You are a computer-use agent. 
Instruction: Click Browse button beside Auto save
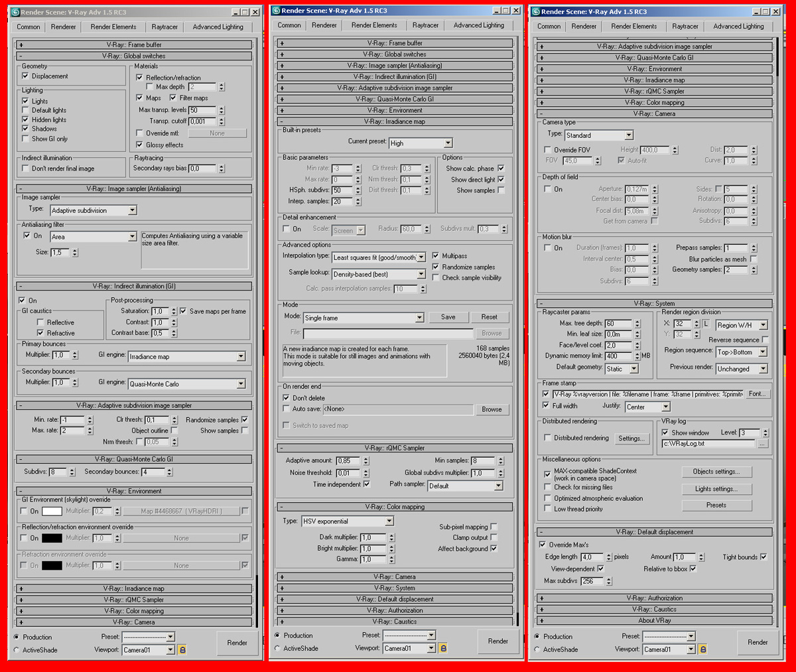(492, 409)
